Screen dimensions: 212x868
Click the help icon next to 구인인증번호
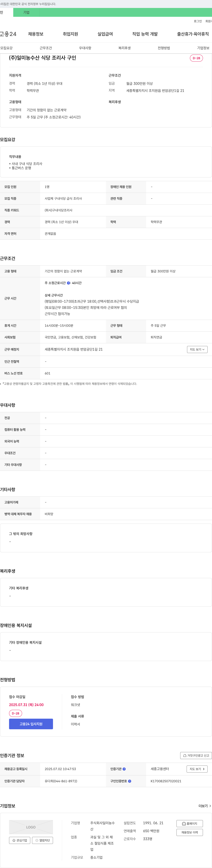click(x=130, y=781)
